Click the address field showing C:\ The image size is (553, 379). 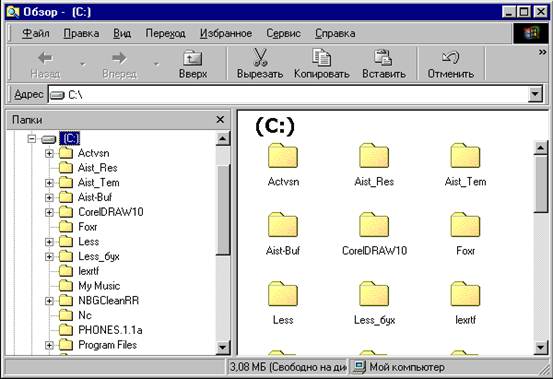(x=288, y=94)
